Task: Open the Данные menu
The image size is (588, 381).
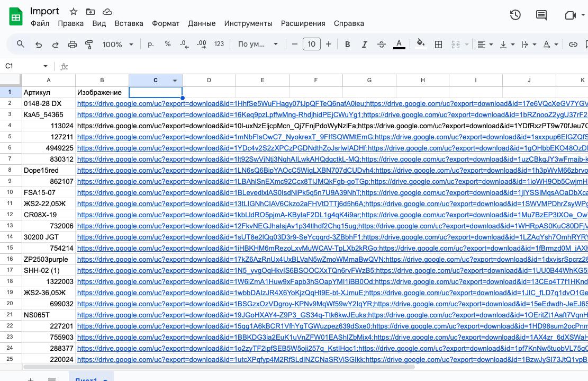Action: (202, 23)
